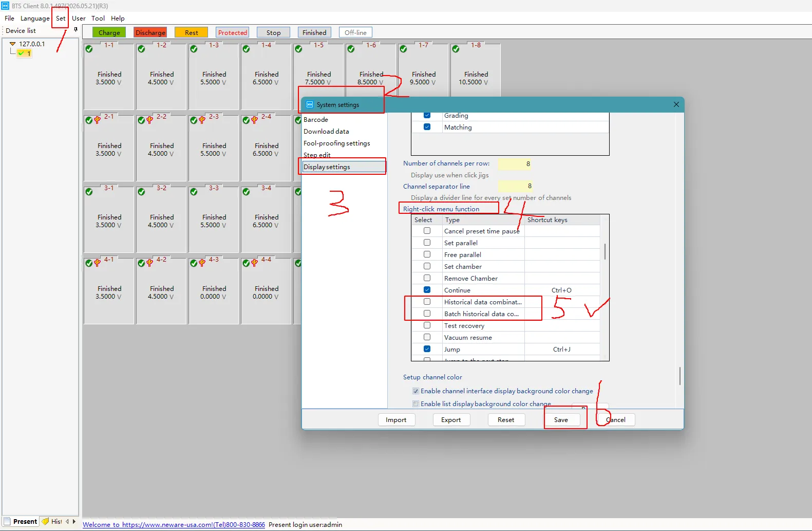
Task: Click channel 2-1 key badge icon
Action: [97, 120]
